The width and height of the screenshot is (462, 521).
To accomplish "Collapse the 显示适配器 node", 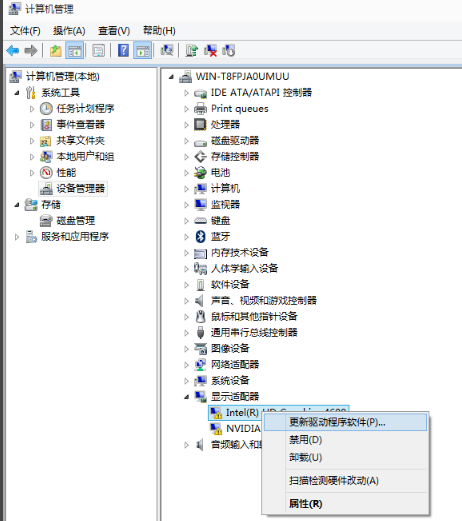I will (x=187, y=397).
